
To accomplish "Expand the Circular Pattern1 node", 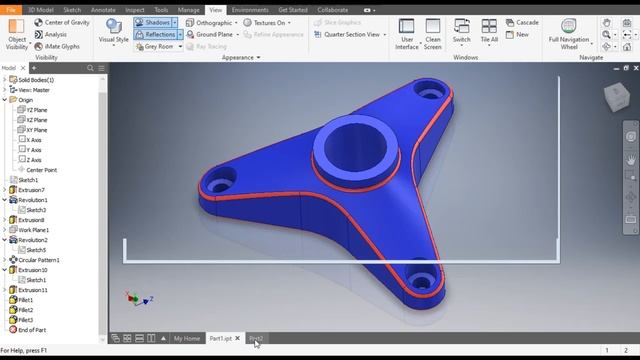I will coord(4,260).
